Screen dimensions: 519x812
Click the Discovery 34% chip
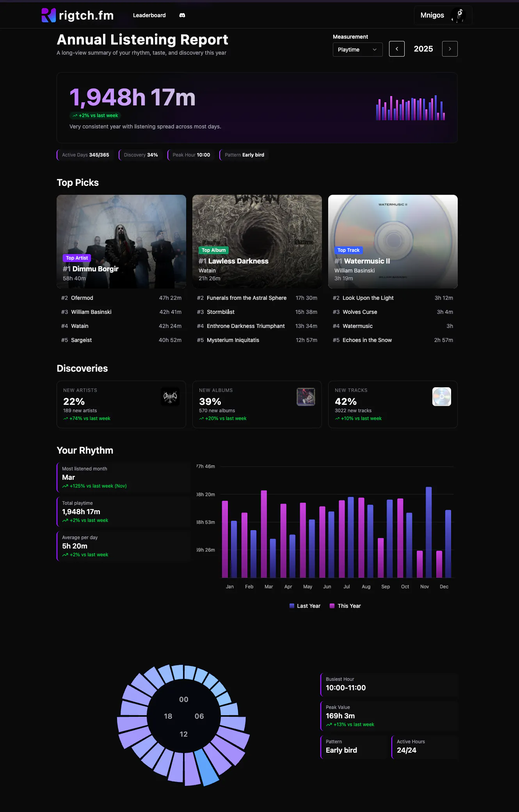coord(141,155)
